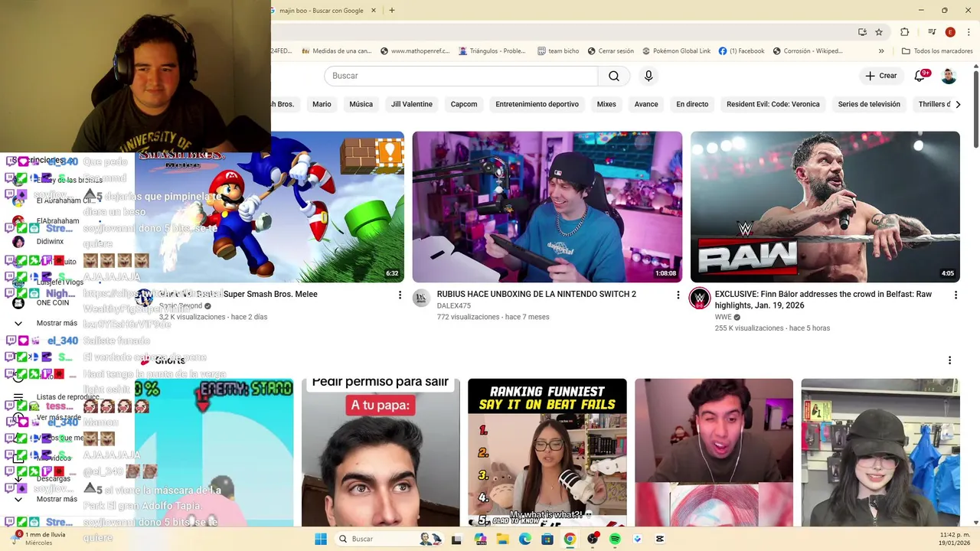Open File Explorer from the taskbar

pyautogui.click(x=502, y=539)
